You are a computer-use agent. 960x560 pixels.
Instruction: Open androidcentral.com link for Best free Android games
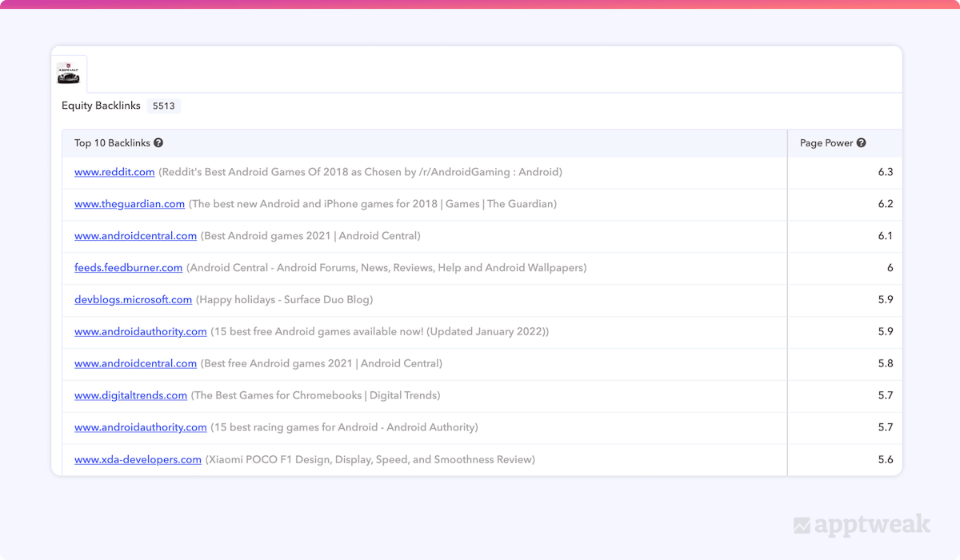click(x=135, y=363)
